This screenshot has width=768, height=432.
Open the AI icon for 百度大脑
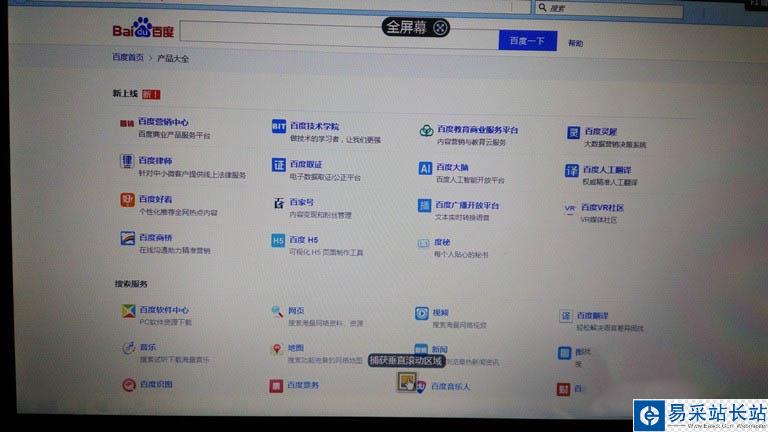(425, 168)
